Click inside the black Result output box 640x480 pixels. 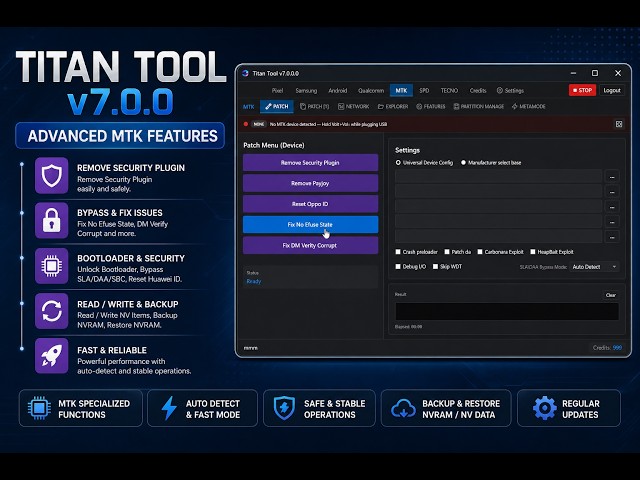click(507, 311)
